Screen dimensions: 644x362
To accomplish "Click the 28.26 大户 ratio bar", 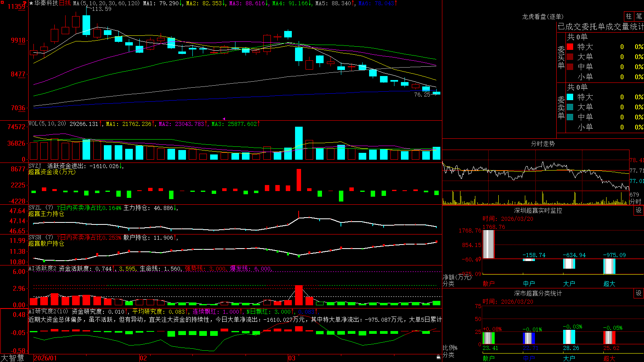I will click(569, 337).
